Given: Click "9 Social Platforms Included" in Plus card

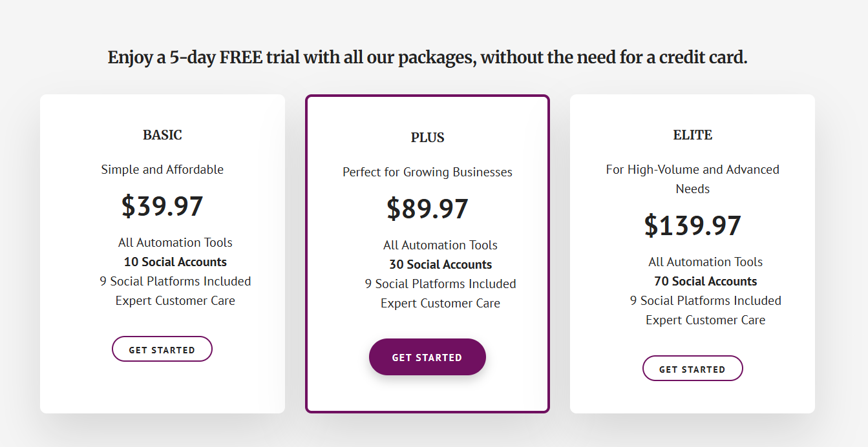Looking at the screenshot, I should click(440, 284).
